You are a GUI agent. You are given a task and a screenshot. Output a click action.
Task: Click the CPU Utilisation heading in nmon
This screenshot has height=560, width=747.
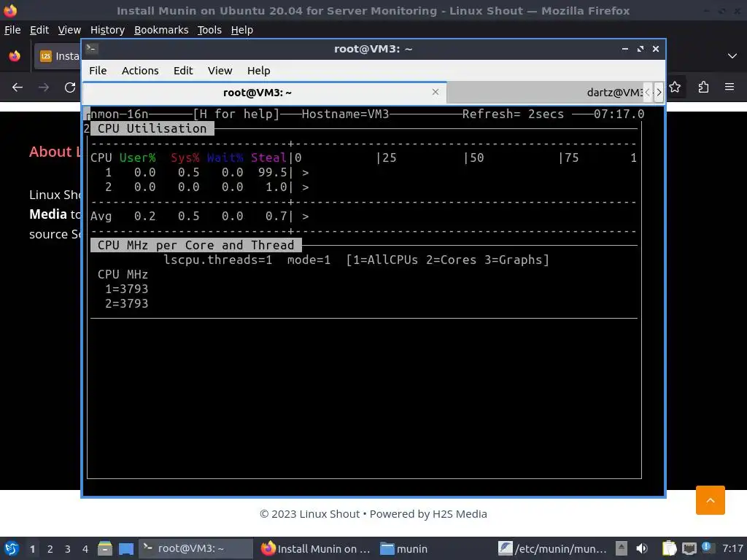152,128
